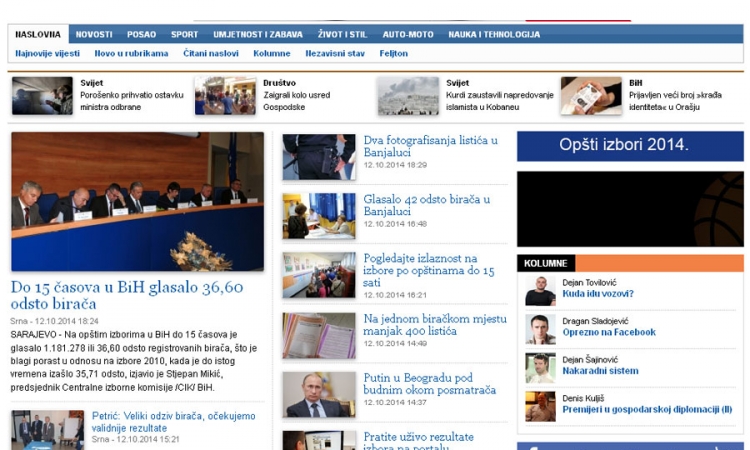This screenshot has width=750, height=450.
Task: Read column Nakaradni sistem
Action: [600, 371]
